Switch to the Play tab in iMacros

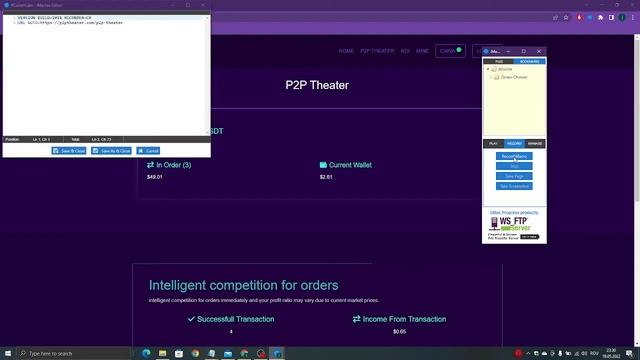point(493,144)
